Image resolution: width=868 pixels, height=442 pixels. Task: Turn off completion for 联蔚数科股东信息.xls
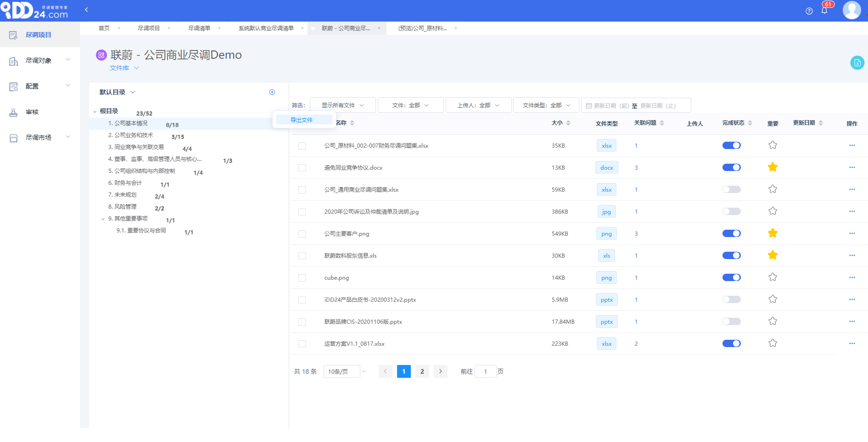click(732, 255)
